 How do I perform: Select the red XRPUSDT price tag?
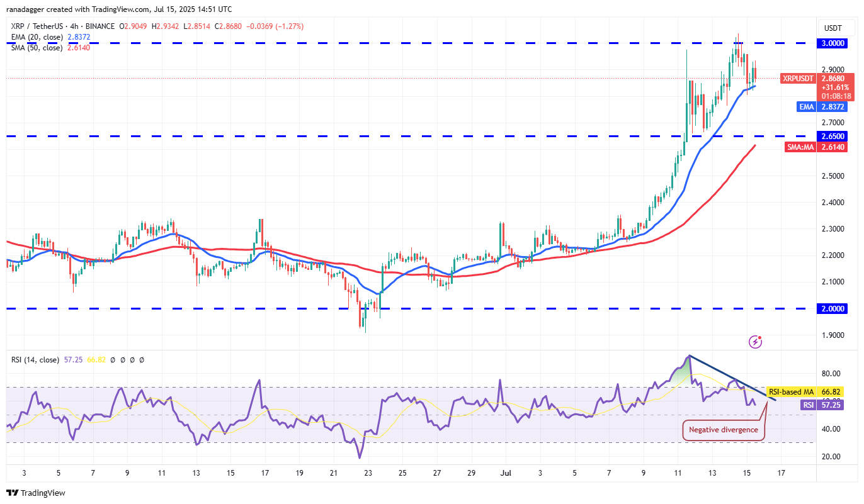(799, 79)
